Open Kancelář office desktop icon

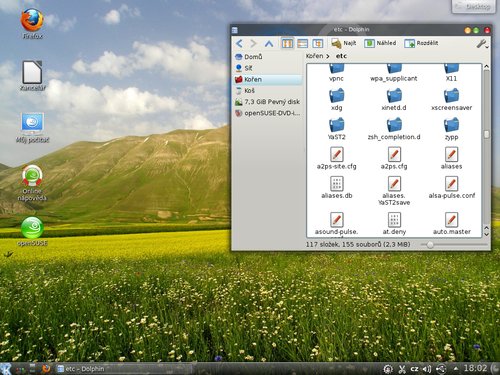[32, 76]
